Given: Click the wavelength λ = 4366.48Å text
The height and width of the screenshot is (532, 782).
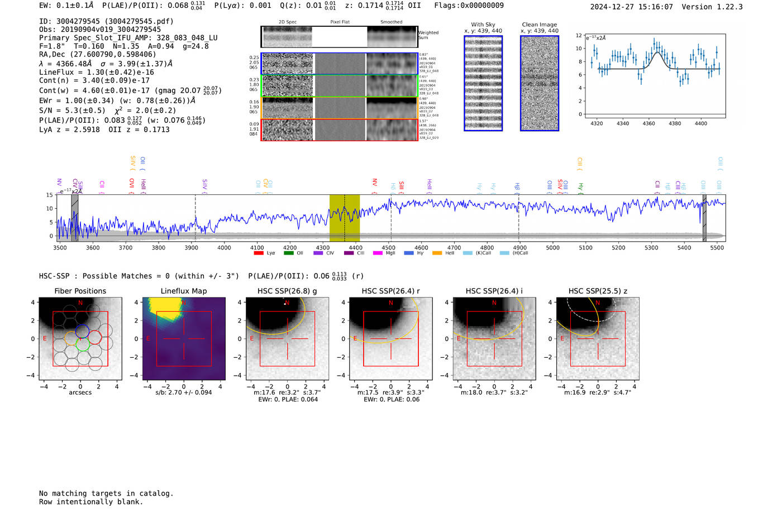Looking at the screenshot, I should pos(65,64).
